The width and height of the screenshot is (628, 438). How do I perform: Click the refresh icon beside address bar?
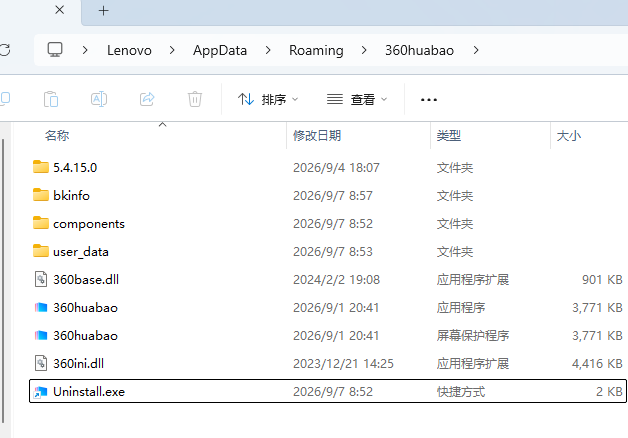click(x=5, y=50)
